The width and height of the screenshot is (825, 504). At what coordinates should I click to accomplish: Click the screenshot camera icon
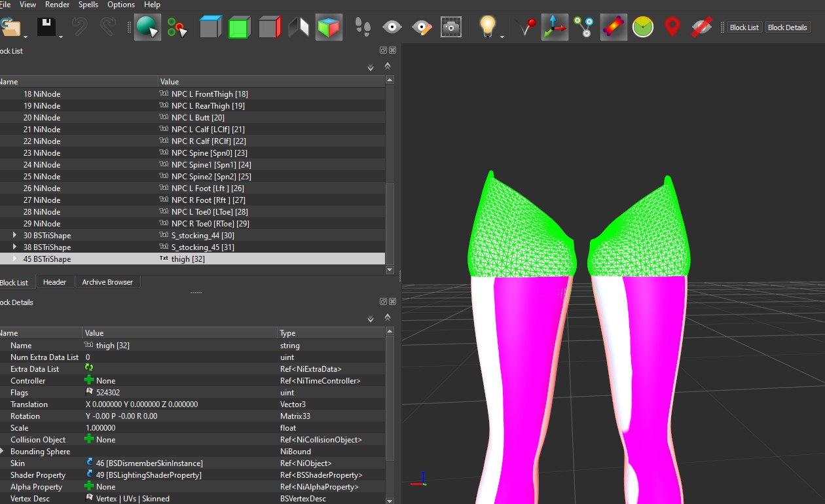[x=450, y=27]
